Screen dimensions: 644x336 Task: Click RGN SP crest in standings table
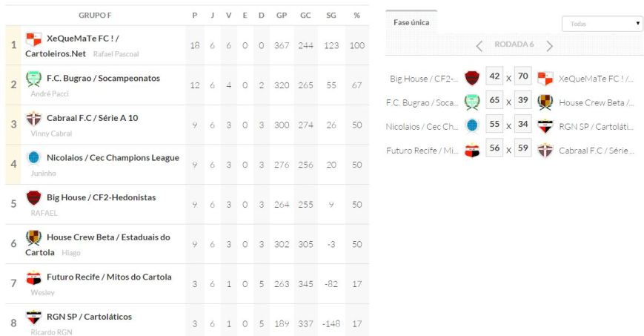33,317
